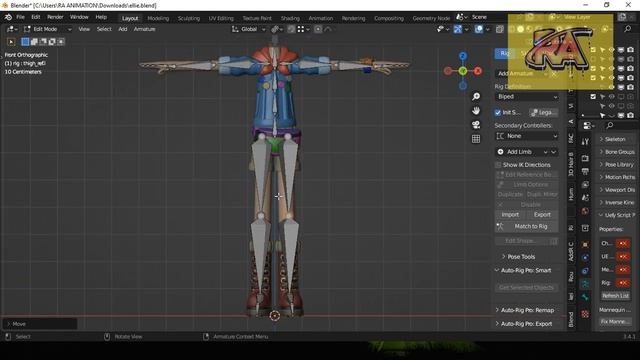
Task: Click the first selection mode icon
Action: pos(25,42)
